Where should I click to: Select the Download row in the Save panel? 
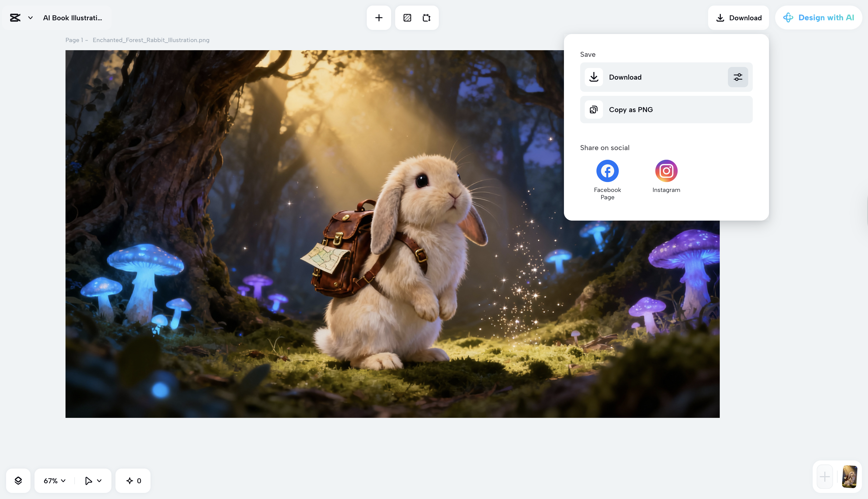652,77
